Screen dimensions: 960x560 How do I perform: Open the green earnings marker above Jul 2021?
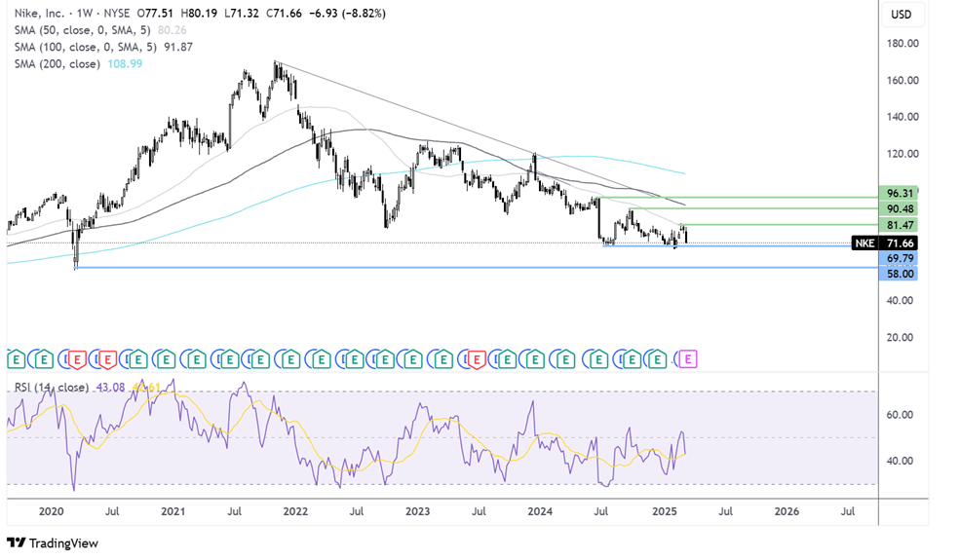(230, 359)
